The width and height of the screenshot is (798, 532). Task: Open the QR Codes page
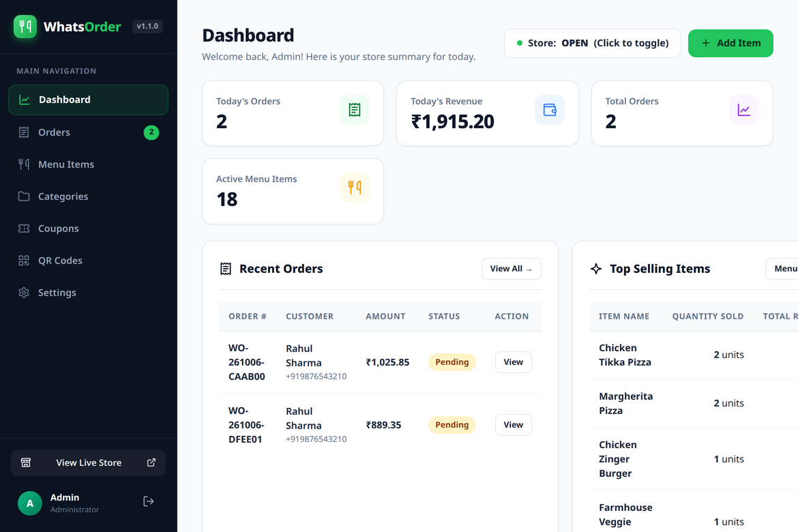click(88, 260)
